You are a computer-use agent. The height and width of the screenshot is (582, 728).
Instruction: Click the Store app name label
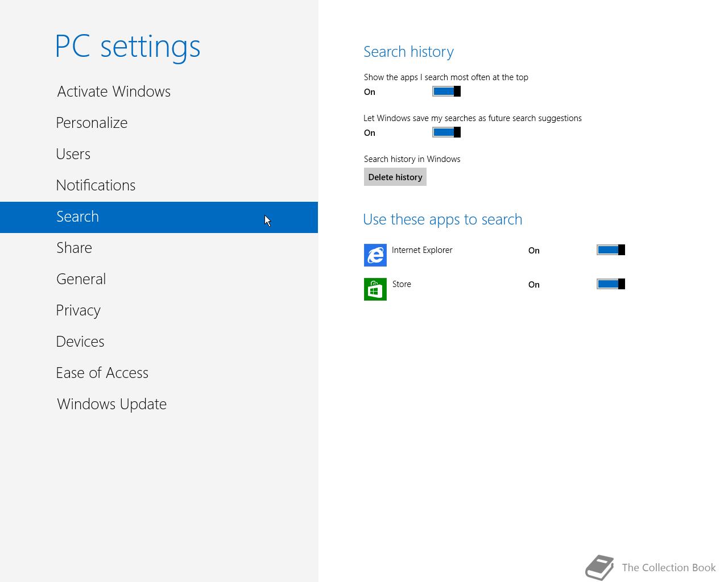[x=402, y=284]
